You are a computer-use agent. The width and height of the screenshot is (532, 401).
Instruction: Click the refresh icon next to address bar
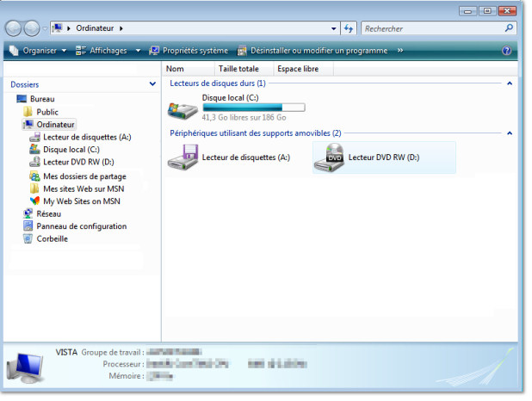click(x=348, y=28)
